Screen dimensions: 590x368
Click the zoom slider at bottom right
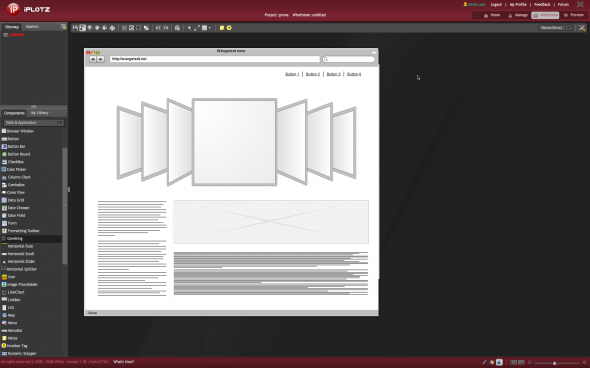click(557, 363)
